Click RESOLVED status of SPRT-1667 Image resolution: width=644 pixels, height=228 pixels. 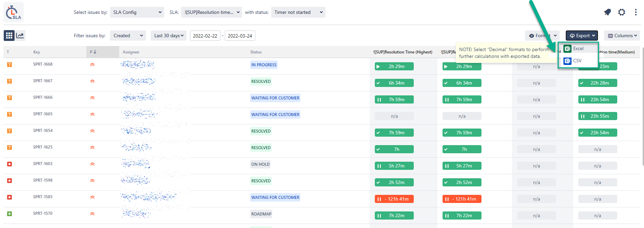(x=261, y=82)
